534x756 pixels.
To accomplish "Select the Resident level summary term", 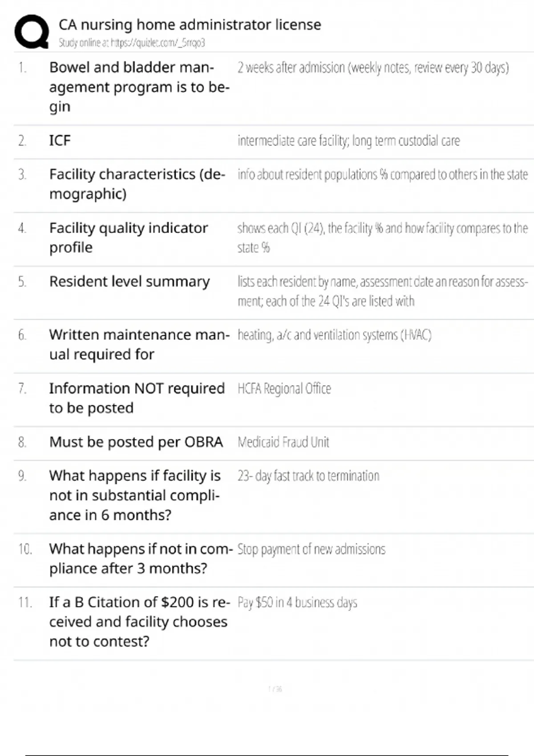I will [x=129, y=281].
